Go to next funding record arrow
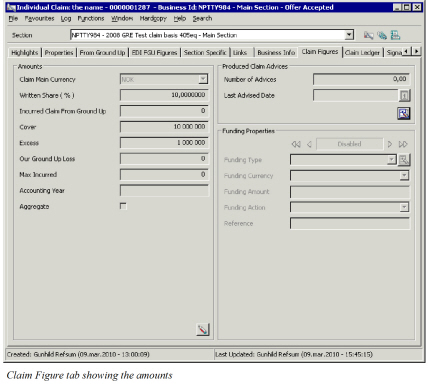428x391 pixels. point(390,144)
